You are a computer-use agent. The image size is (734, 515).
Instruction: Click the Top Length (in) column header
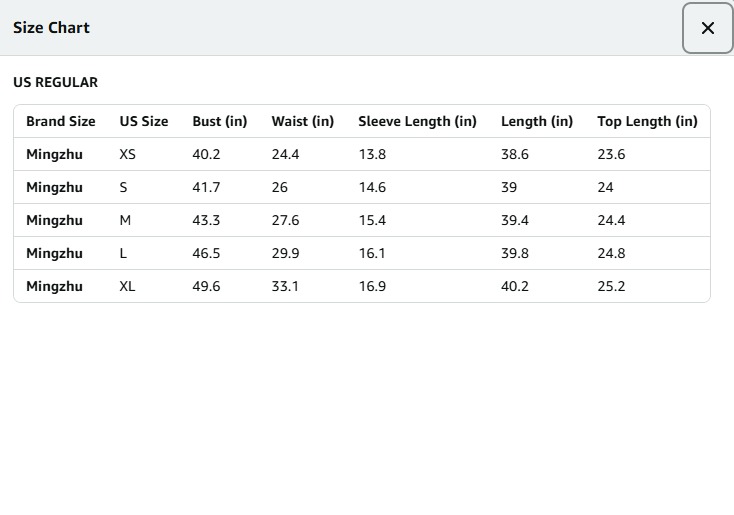(x=647, y=121)
